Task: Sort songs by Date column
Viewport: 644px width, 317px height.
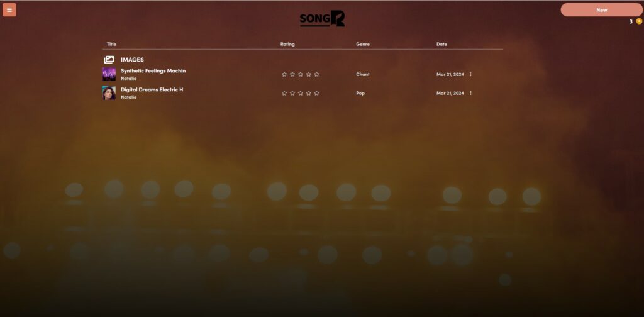Action: [441, 44]
